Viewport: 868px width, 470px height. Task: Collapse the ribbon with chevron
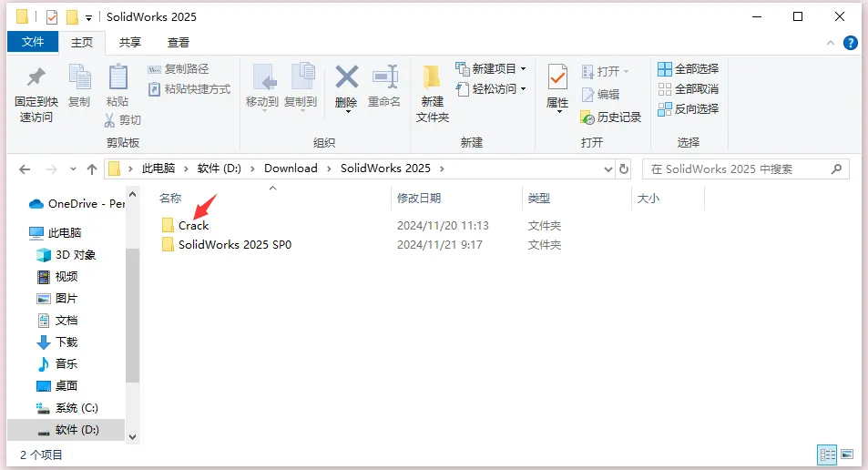coord(831,43)
